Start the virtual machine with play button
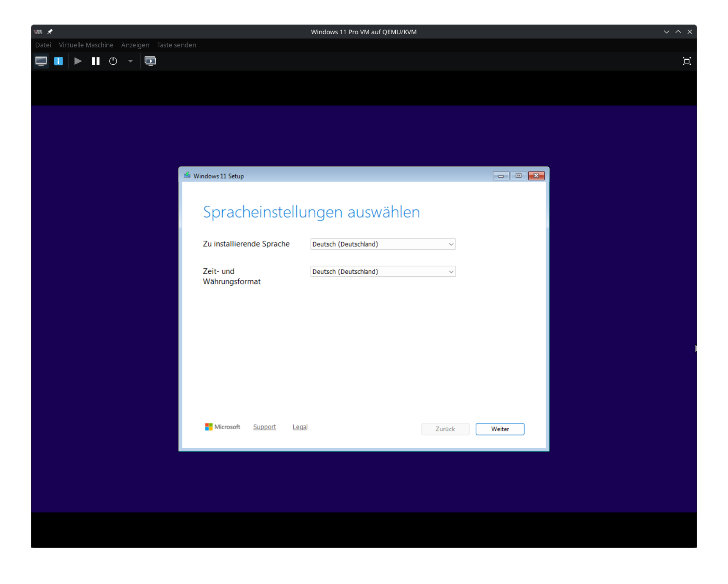Image resolution: width=728 pixels, height=584 pixels. coord(78,61)
